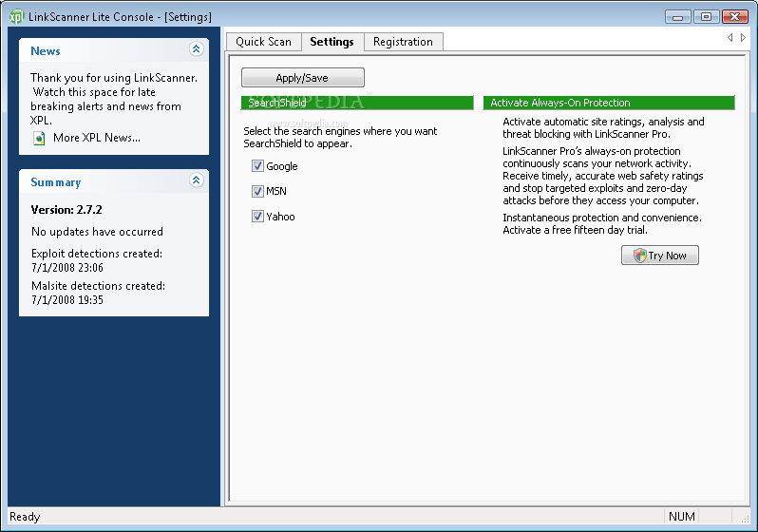Open the Registration tab
This screenshot has height=532, width=758.
(x=403, y=42)
